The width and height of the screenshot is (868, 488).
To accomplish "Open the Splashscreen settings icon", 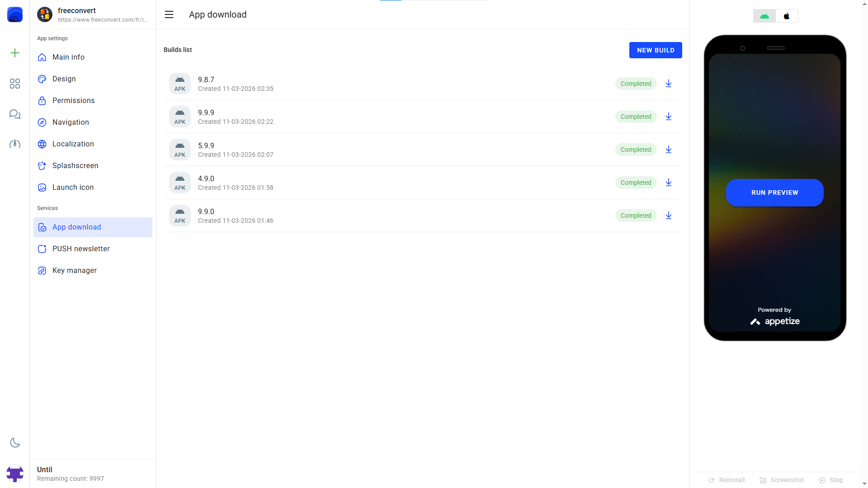I will click(42, 166).
